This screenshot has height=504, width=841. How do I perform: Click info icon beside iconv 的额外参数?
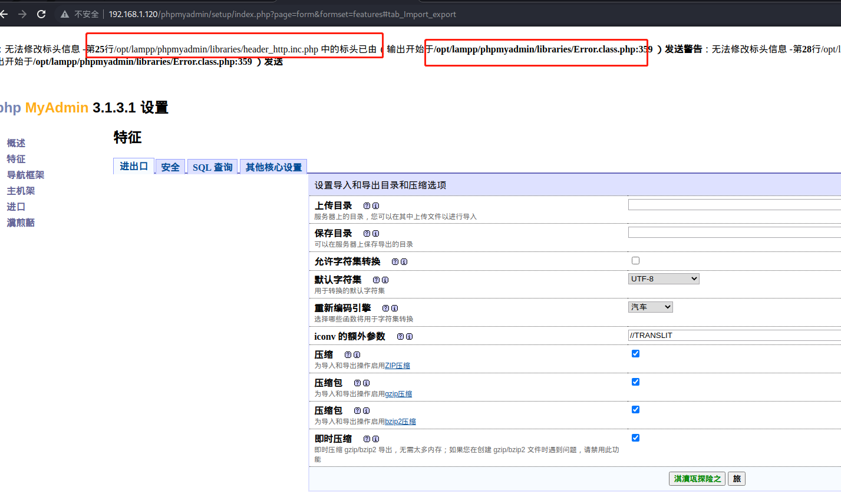click(409, 337)
